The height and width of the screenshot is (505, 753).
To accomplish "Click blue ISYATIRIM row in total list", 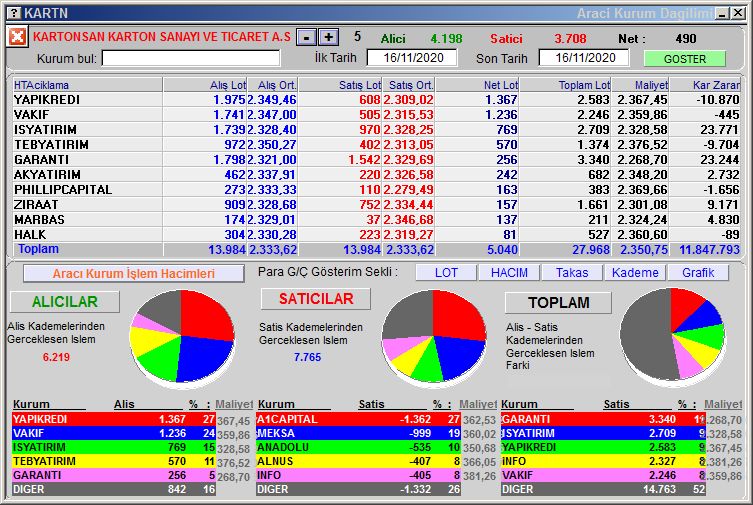I will point(603,433).
